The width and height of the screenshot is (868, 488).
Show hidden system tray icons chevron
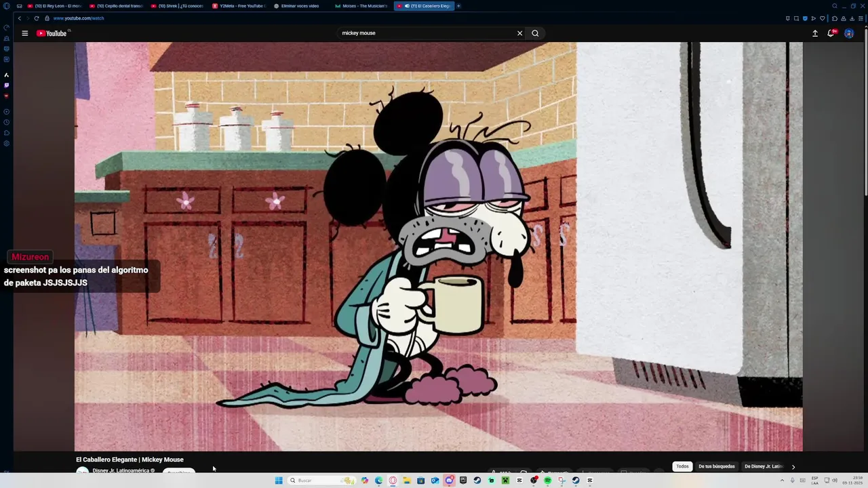coord(782,481)
